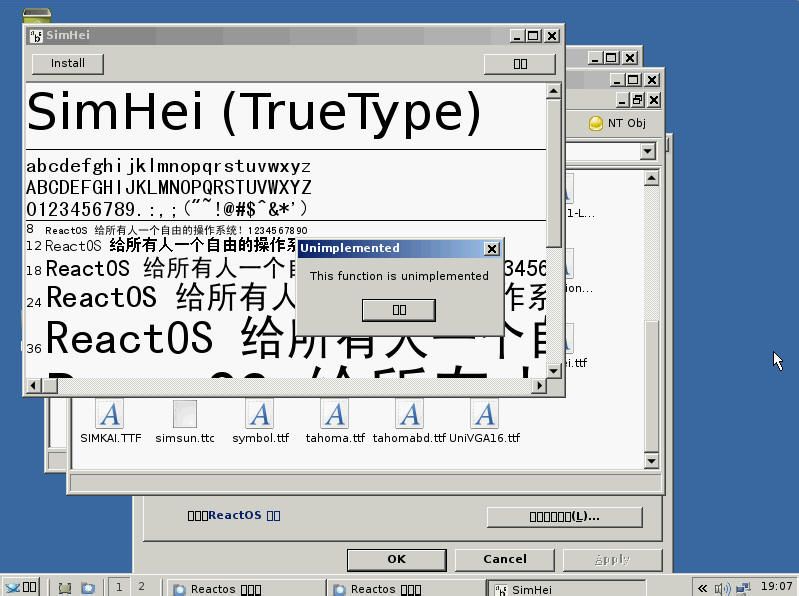Click the scroll up arrow in fonts folder list
This screenshot has height=596, width=799.
pyautogui.click(x=651, y=178)
